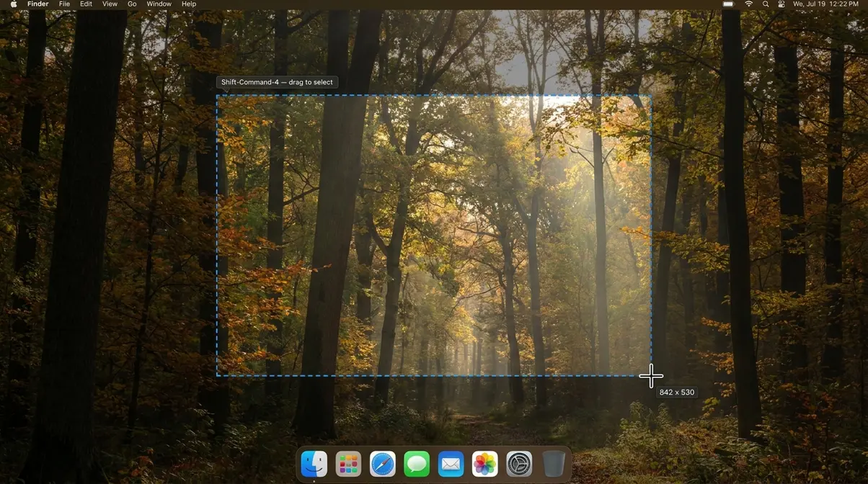
Task: Open the File menu
Action: click(x=65, y=4)
